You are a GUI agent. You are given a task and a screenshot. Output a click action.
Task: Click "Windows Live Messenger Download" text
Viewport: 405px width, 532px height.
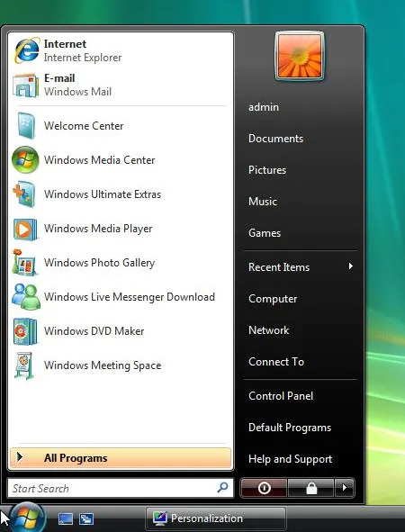tap(130, 297)
